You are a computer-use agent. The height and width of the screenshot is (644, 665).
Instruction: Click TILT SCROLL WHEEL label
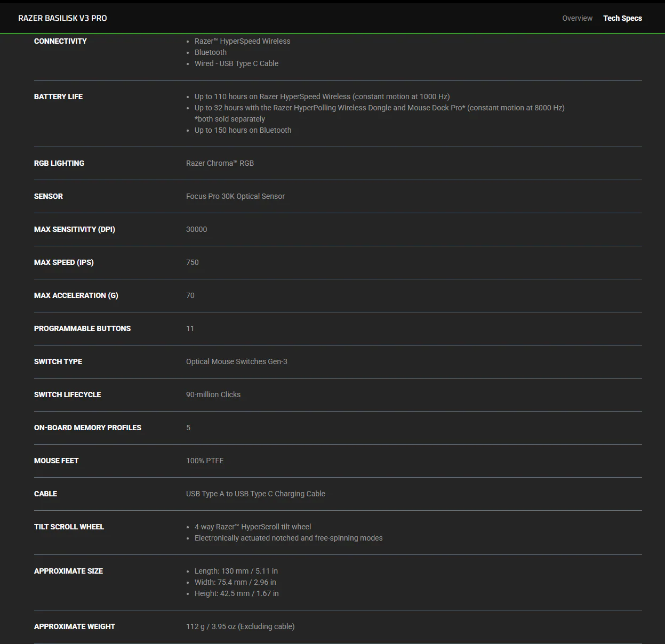coord(69,527)
